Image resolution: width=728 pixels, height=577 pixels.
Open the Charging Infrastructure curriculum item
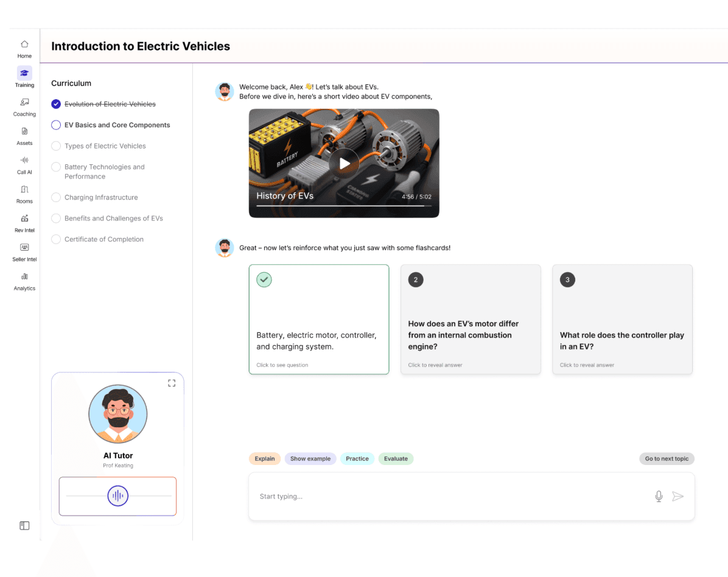tap(101, 198)
